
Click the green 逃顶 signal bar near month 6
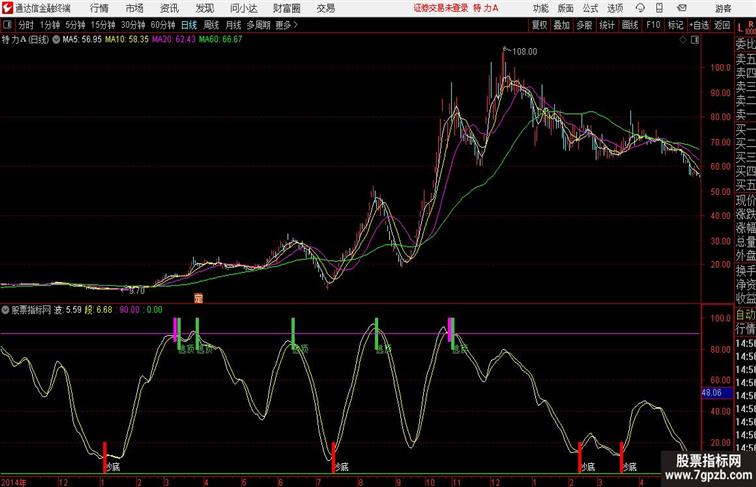293,333
